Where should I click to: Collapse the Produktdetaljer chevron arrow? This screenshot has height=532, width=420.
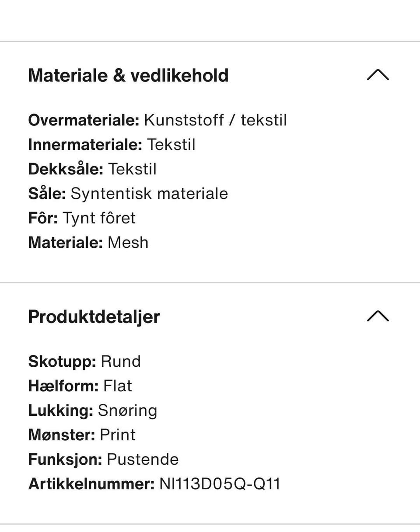click(x=378, y=316)
